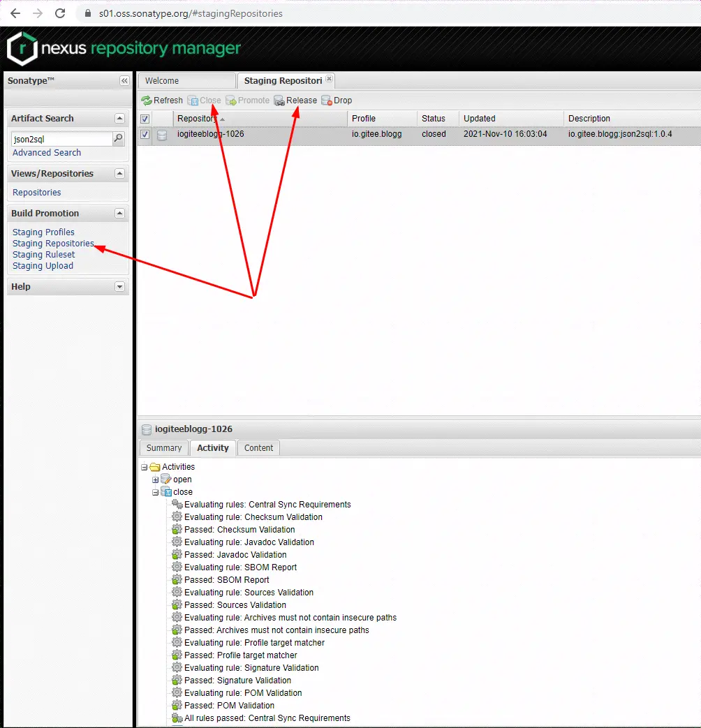The image size is (701, 728).
Task: Uncheck the iogiteeblogg-1026 row checkbox
Action: pos(145,135)
